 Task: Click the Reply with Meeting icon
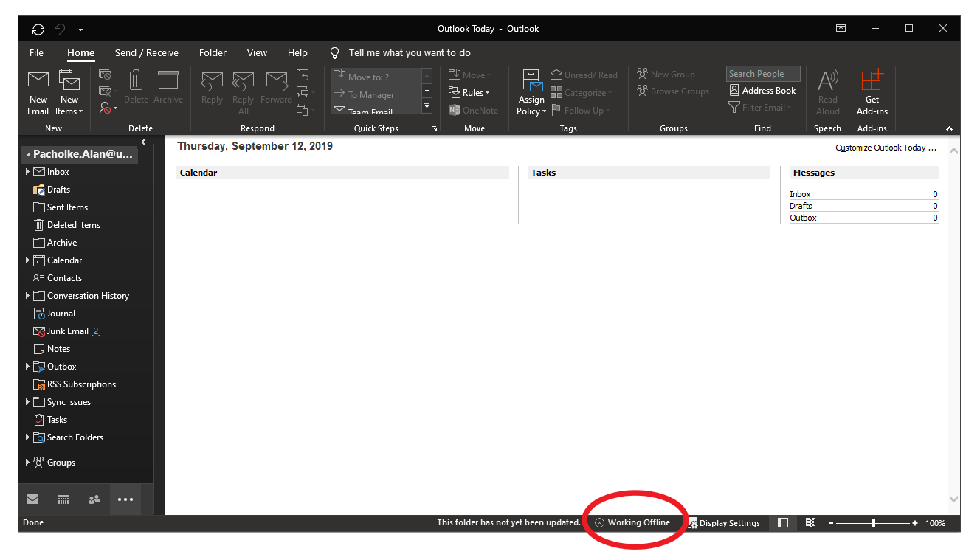[303, 75]
